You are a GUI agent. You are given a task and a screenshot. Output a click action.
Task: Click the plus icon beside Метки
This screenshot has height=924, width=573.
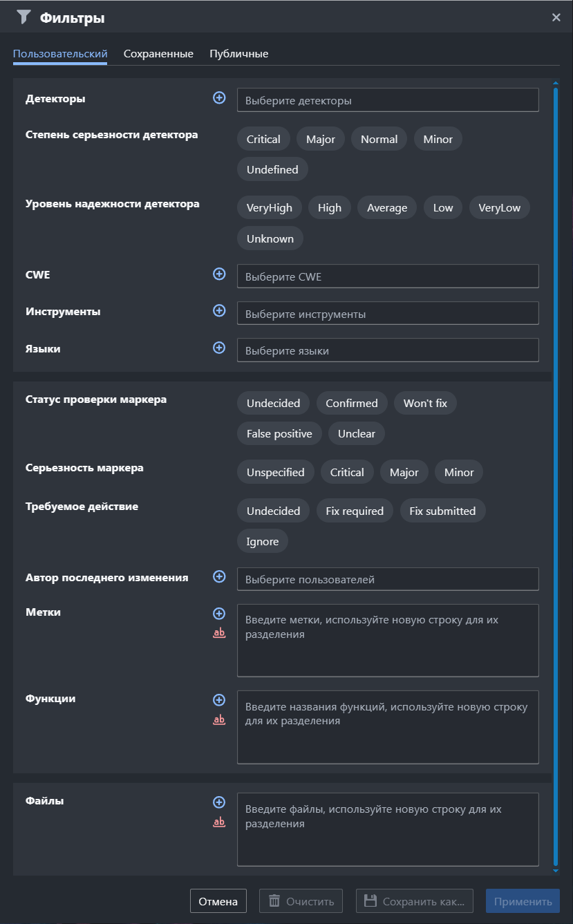pos(219,614)
